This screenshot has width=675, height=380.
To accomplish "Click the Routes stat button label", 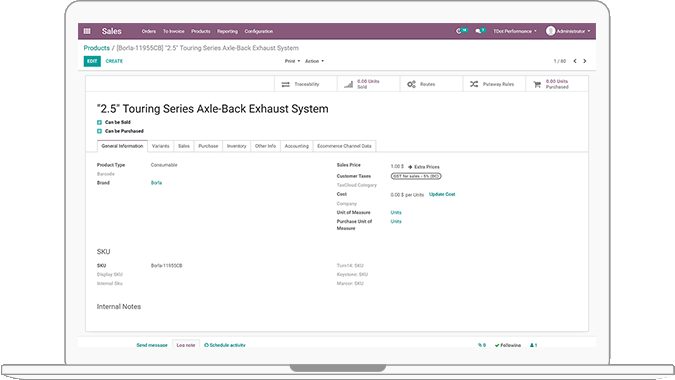I will coord(427,84).
